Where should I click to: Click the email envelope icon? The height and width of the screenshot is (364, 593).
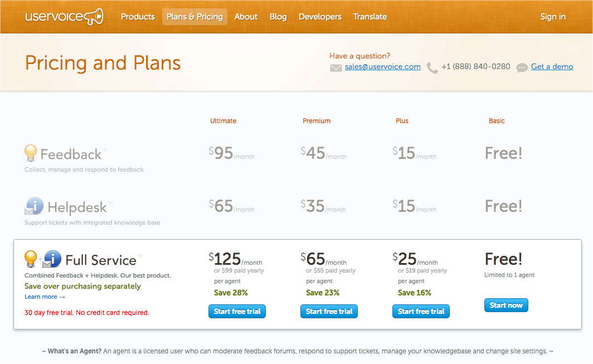(336, 68)
